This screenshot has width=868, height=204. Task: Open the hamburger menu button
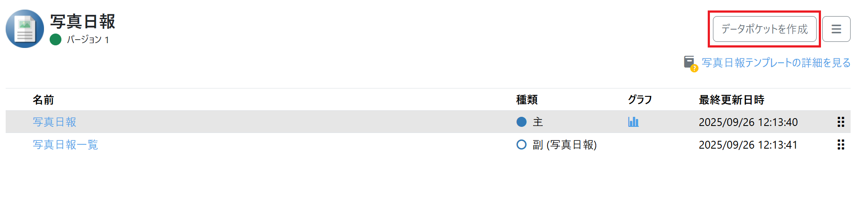tap(836, 29)
